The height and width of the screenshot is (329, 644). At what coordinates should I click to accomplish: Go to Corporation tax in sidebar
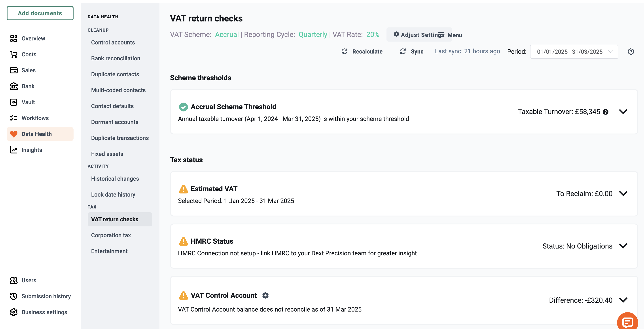(x=111, y=235)
